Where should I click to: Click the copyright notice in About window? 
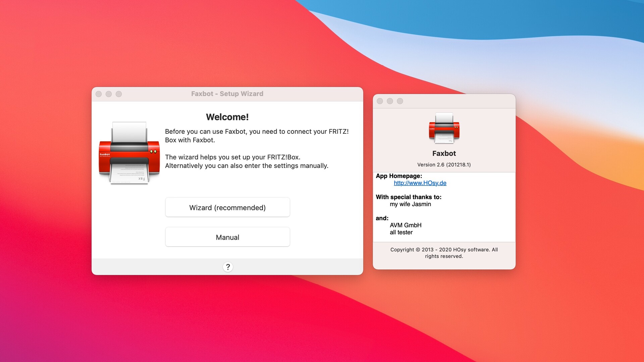[444, 253]
